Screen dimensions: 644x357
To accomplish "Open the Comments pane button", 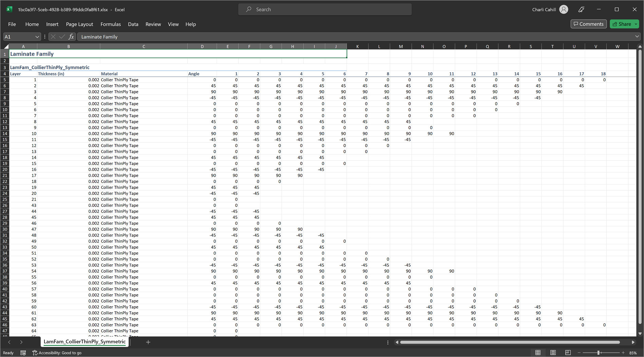I will tap(589, 24).
